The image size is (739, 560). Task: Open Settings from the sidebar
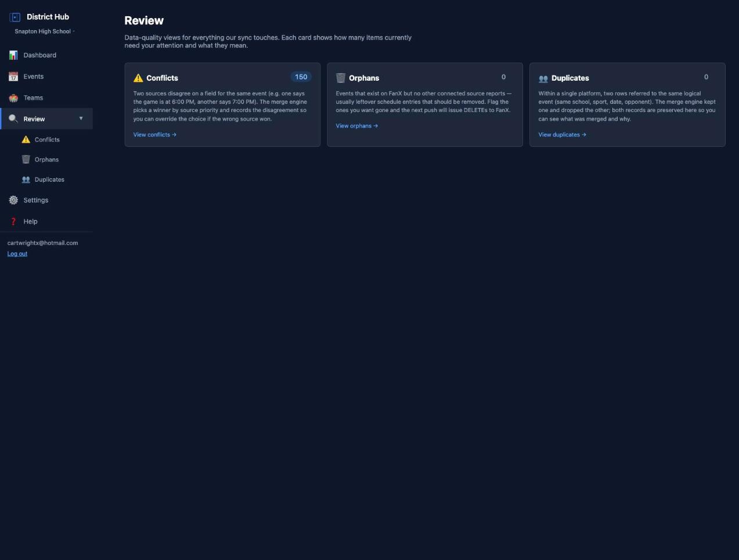pyautogui.click(x=46, y=200)
